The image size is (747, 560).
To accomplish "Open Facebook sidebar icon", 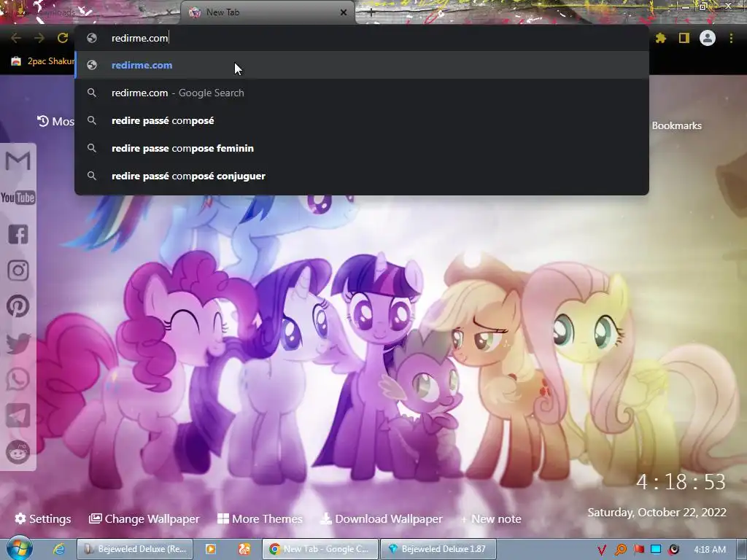I will 18,234.
